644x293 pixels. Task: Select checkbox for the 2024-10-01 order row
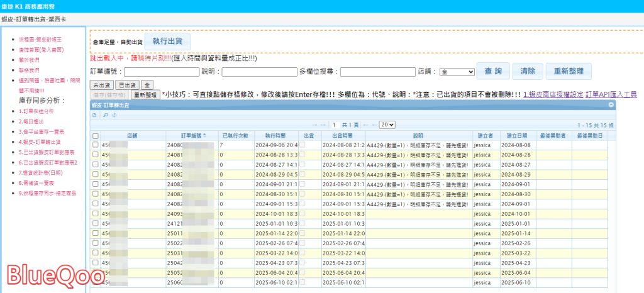pyautogui.click(x=96, y=214)
